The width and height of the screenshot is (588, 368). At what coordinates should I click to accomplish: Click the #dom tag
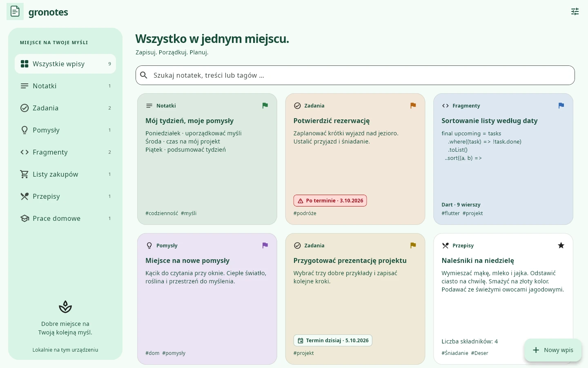152,353
